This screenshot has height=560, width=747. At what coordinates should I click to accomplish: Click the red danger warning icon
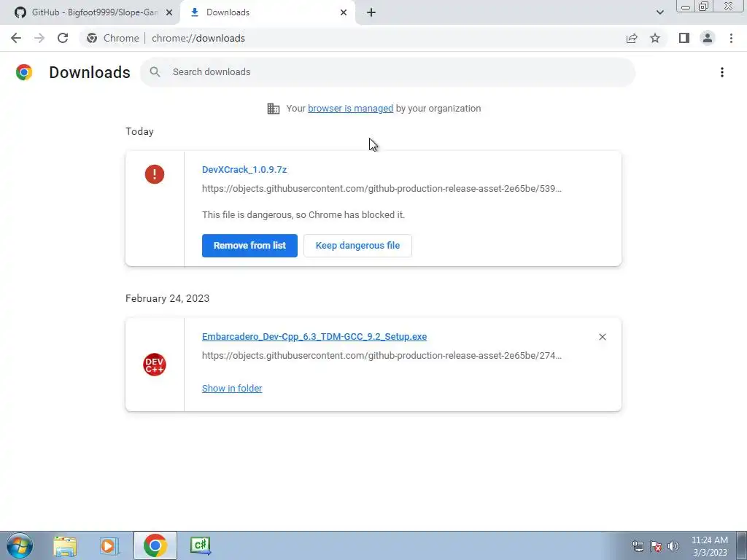[155, 174]
